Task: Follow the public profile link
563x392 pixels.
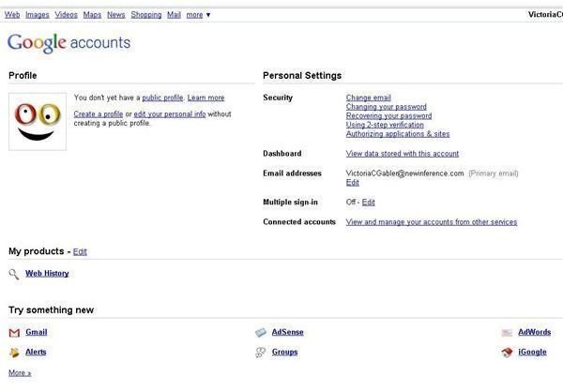Action: click(x=162, y=98)
